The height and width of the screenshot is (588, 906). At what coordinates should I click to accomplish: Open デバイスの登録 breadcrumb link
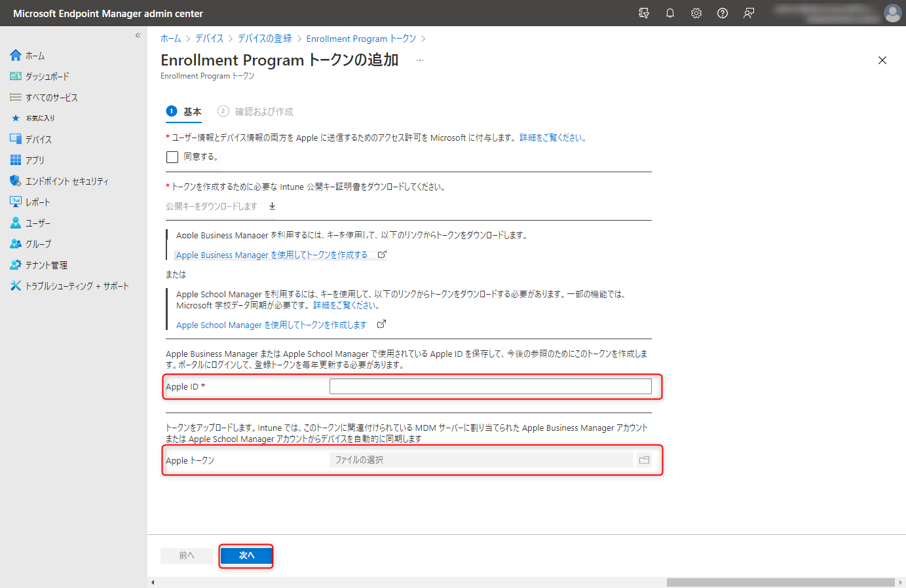click(x=265, y=38)
